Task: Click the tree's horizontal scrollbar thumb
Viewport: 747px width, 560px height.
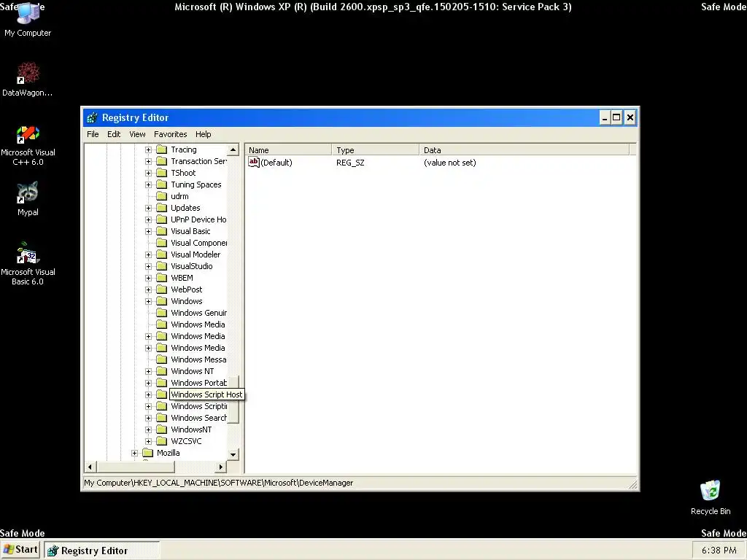Action: [x=135, y=467]
